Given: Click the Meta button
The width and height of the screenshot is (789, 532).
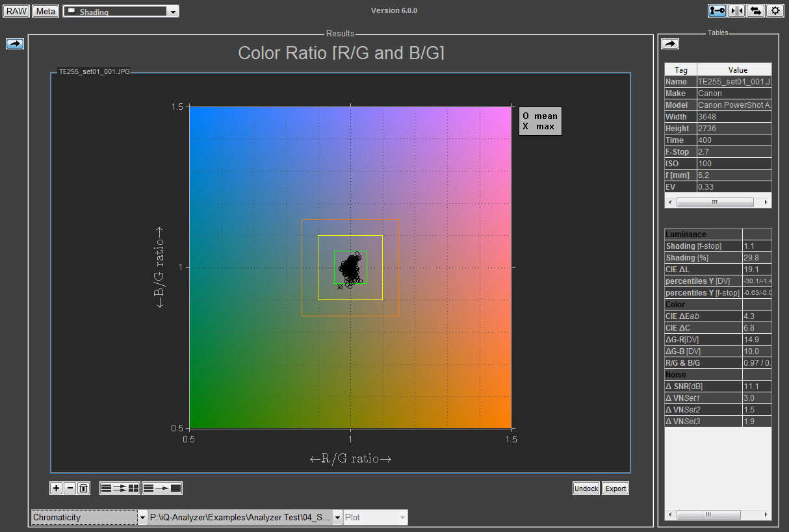Looking at the screenshot, I should [x=45, y=11].
